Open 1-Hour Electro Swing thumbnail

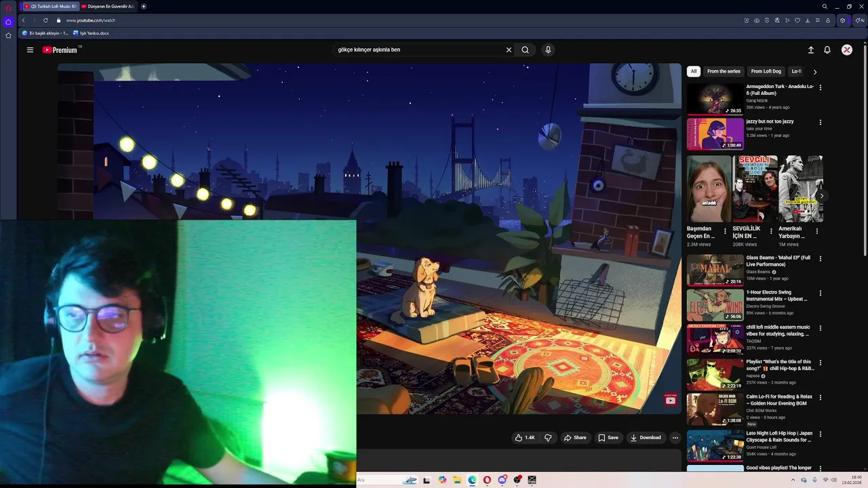coord(715,304)
